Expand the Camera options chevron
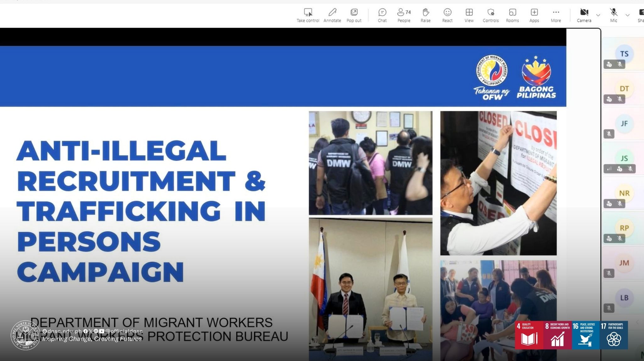The image size is (644, 361). [x=598, y=15]
